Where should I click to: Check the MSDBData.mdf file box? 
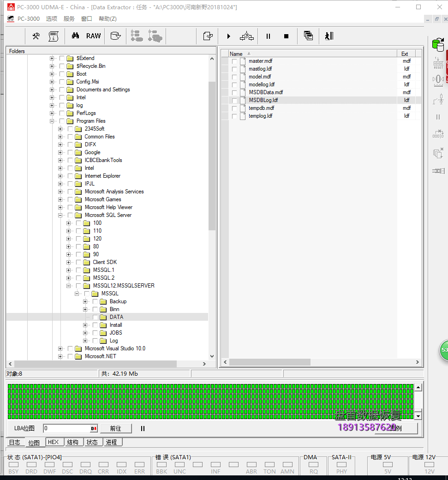[234, 93]
